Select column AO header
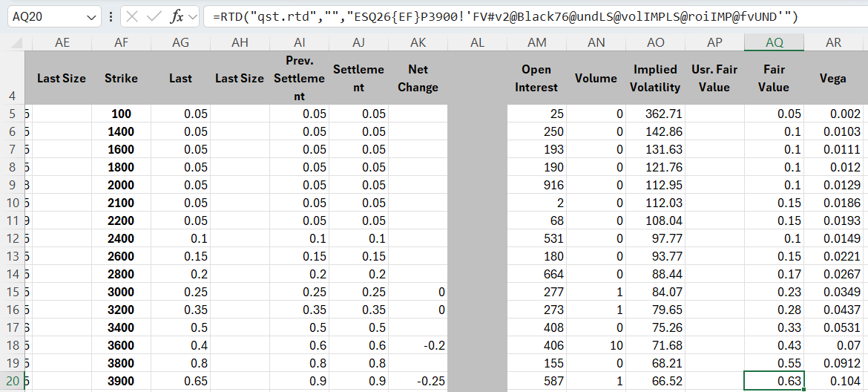This screenshot has width=868, height=392. (x=655, y=42)
